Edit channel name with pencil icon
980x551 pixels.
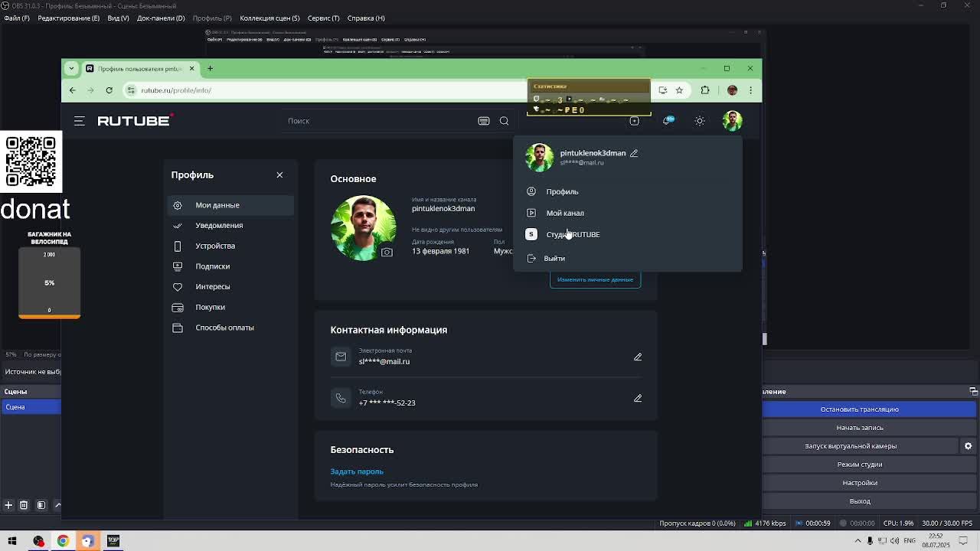[634, 153]
